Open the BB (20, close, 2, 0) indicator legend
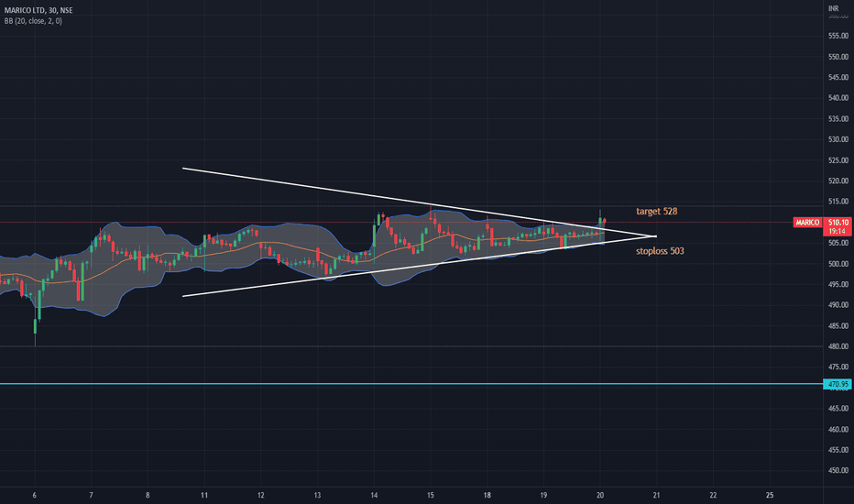This screenshot has height=504, width=854. click(33, 21)
